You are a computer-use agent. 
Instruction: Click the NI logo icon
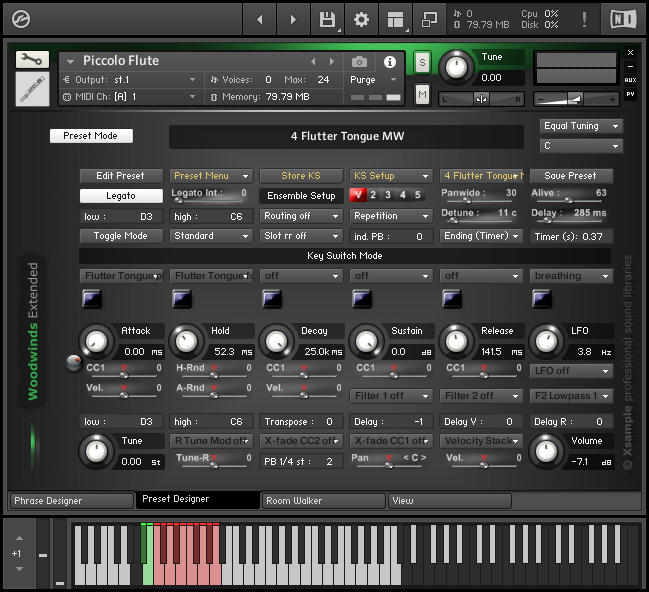[x=623, y=19]
